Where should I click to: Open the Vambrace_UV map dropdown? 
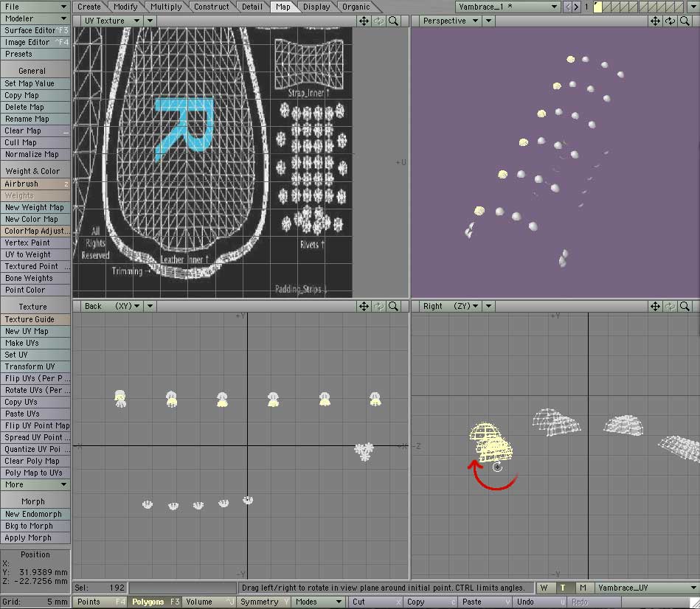[647, 588]
